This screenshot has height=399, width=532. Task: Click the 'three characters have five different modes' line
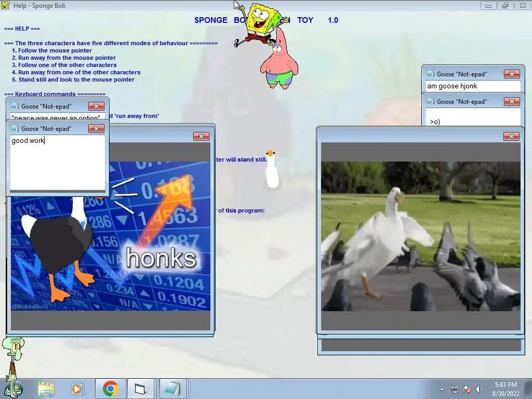point(111,43)
